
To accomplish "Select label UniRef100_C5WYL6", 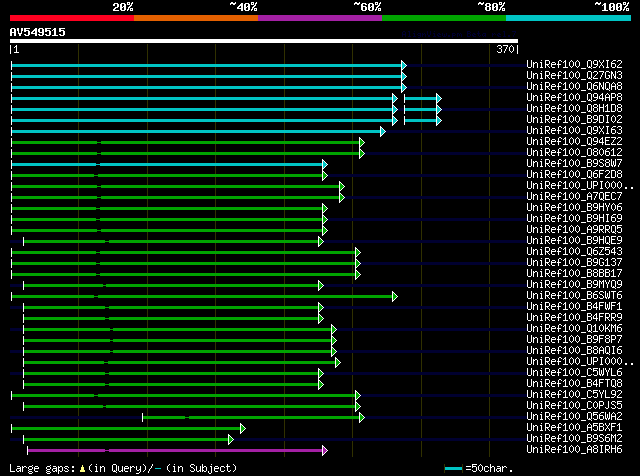I will tap(574, 373).
